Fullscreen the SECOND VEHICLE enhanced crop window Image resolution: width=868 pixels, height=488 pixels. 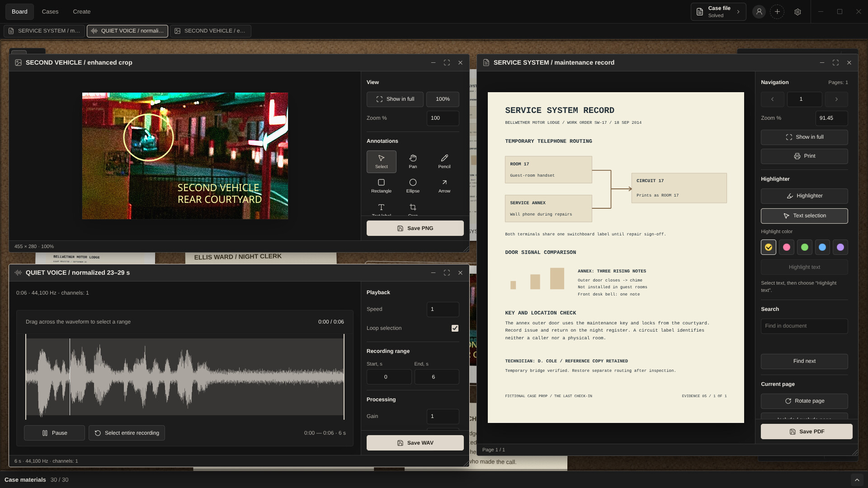pos(447,63)
